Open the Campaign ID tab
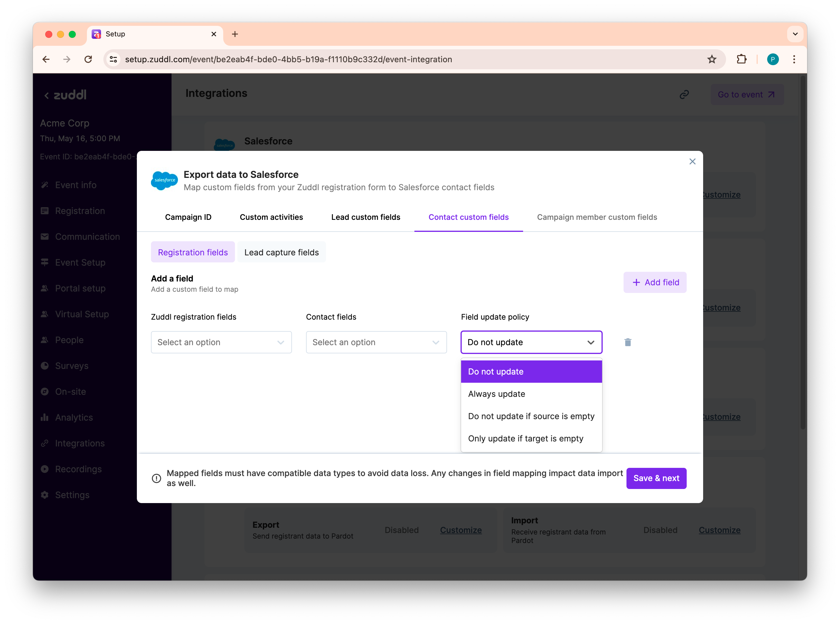The width and height of the screenshot is (840, 624). point(188,217)
